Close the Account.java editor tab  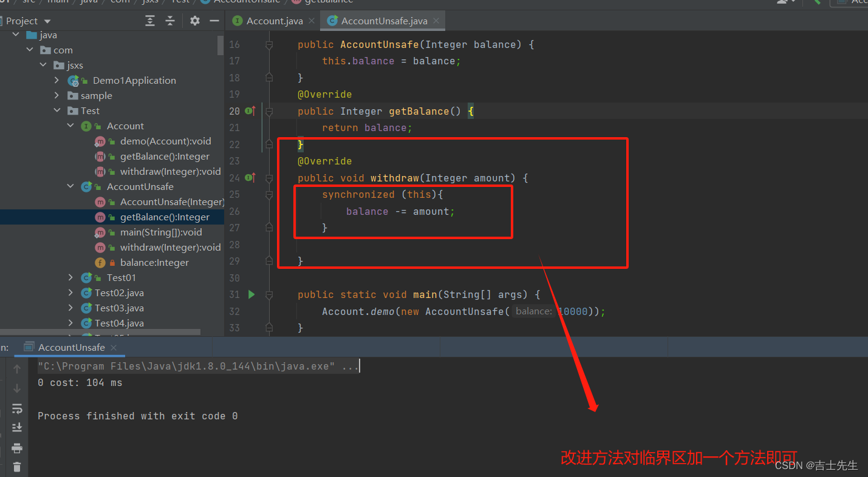(312, 21)
